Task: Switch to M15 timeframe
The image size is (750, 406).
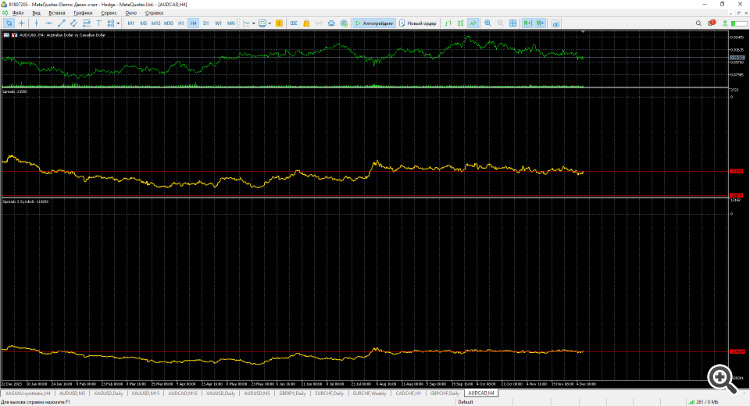Action: click(156, 23)
